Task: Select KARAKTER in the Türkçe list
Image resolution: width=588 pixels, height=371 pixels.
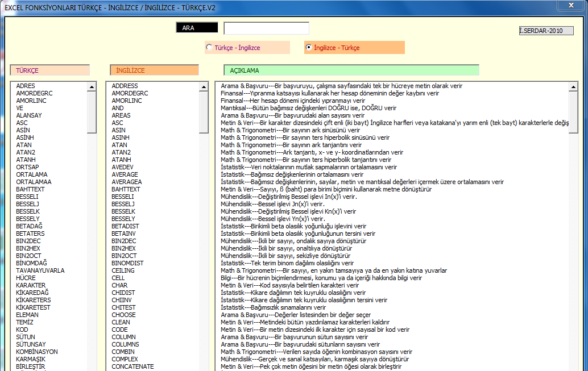Action: (31, 285)
